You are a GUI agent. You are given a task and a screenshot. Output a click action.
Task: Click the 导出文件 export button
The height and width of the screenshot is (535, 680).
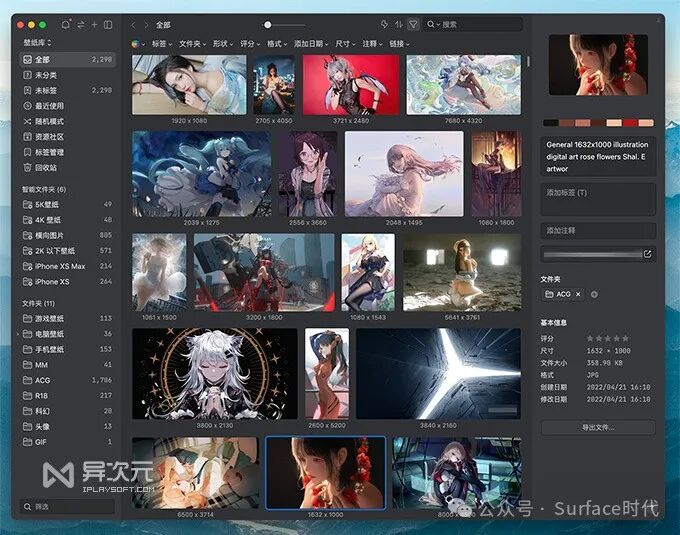point(598,427)
